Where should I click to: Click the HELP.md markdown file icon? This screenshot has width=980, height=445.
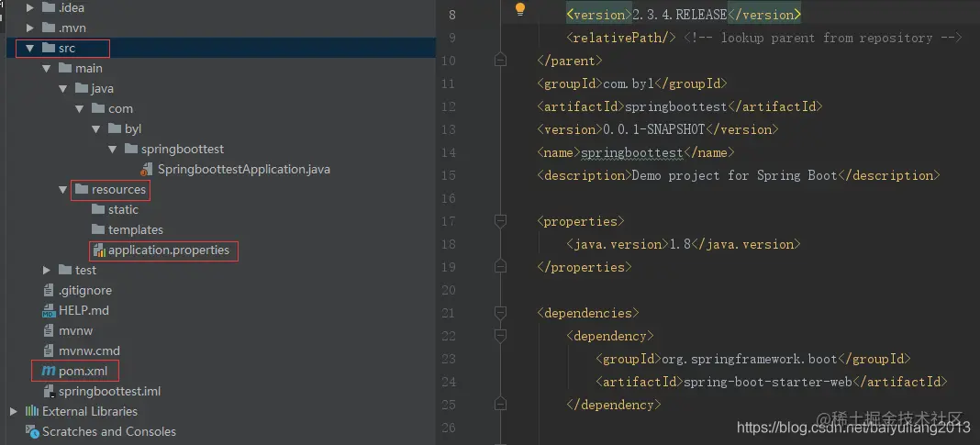49,311
